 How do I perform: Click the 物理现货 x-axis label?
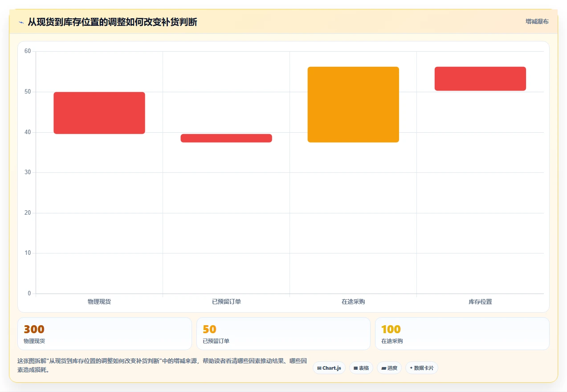[x=99, y=302]
